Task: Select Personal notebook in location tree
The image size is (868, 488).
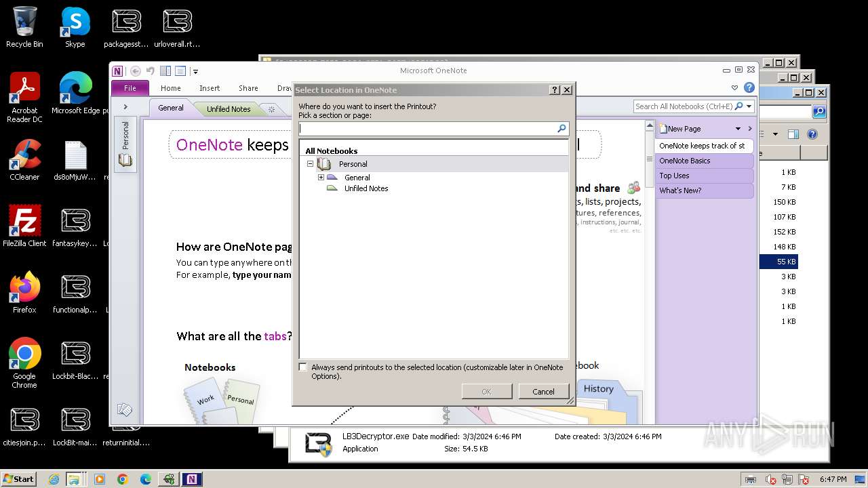Action: coord(353,164)
